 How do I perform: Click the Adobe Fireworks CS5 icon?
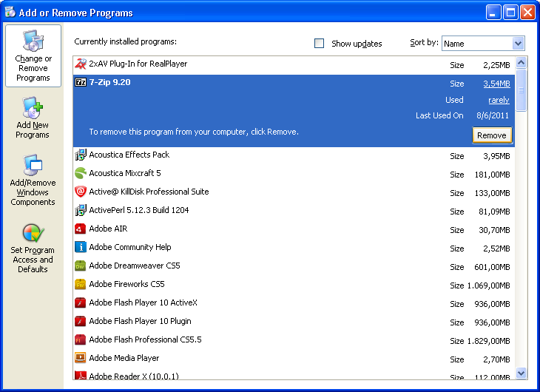pyautogui.click(x=81, y=284)
